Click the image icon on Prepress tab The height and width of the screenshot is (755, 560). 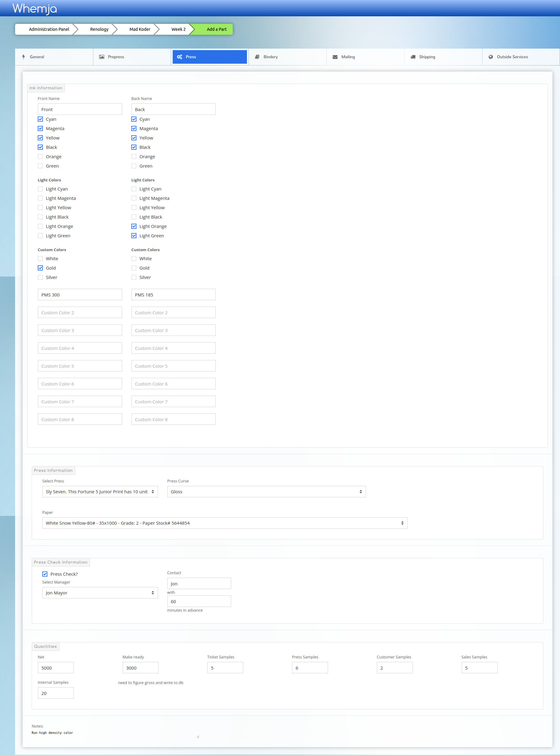click(101, 57)
